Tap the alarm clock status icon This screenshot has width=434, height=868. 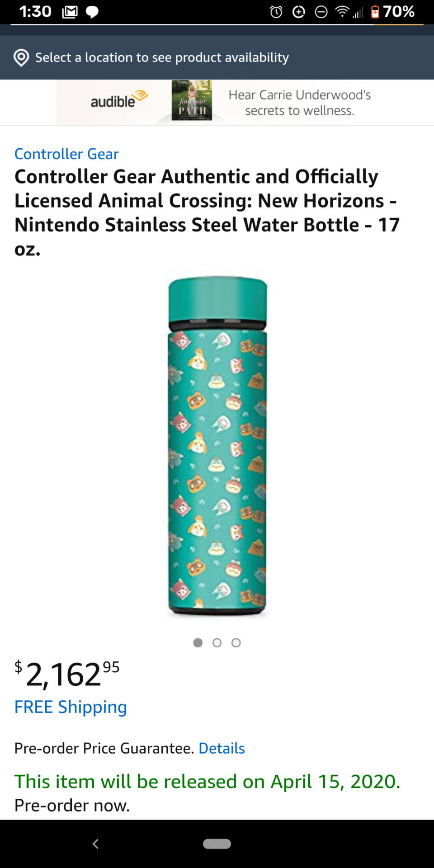pyautogui.click(x=276, y=12)
